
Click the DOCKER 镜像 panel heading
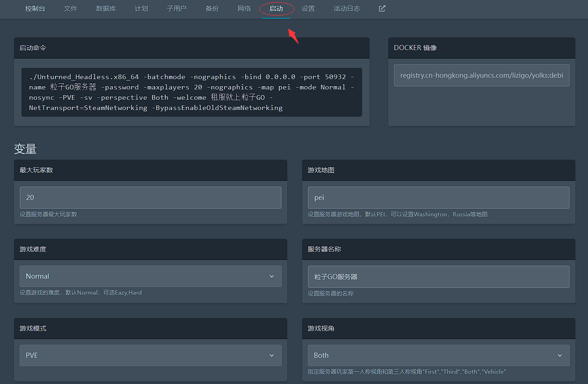click(x=415, y=48)
